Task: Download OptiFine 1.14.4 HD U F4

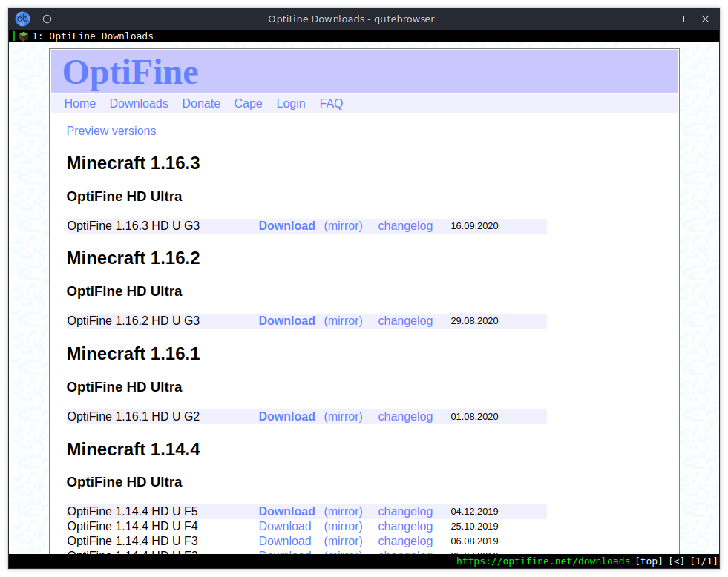Action: tap(285, 527)
